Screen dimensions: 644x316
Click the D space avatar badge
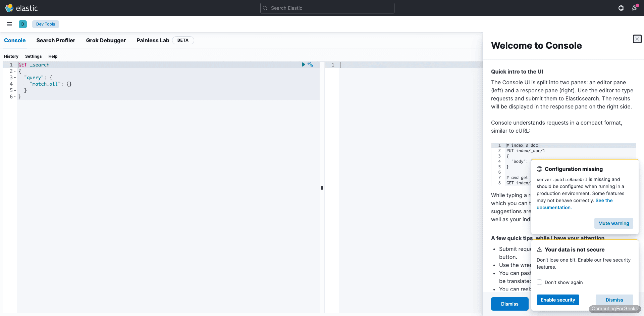[22, 24]
